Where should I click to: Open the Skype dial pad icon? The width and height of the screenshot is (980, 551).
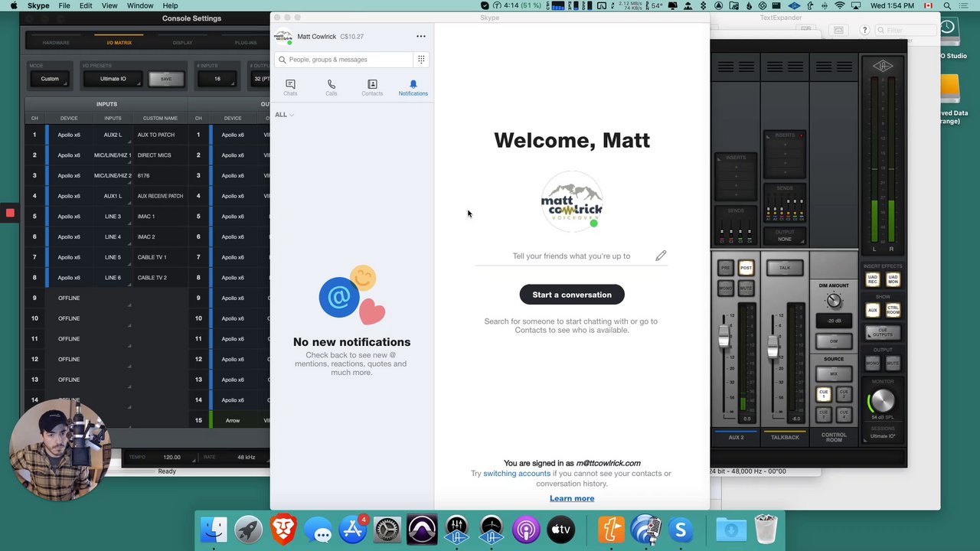pyautogui.click(x=421, y=59)
